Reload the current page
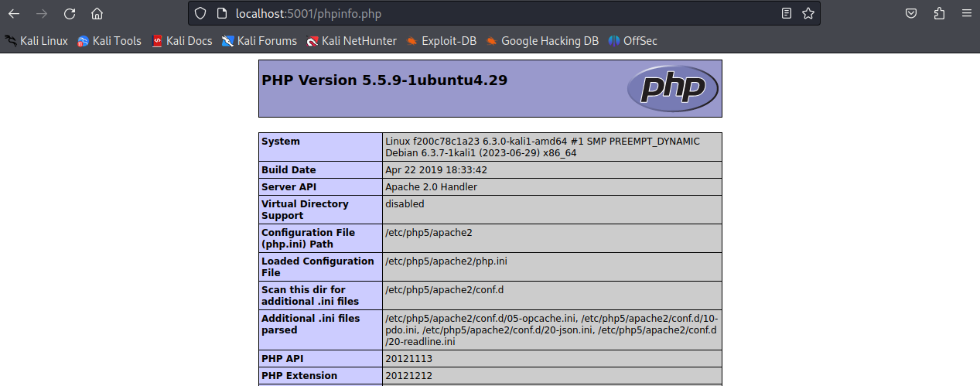 click(x=70, y=13)
